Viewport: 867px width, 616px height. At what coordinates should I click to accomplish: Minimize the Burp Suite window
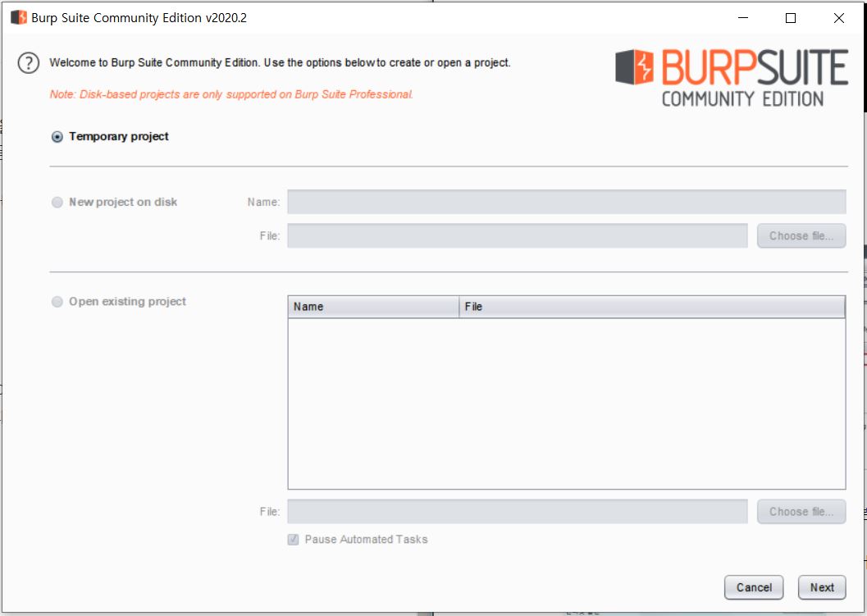click(743, 18)
